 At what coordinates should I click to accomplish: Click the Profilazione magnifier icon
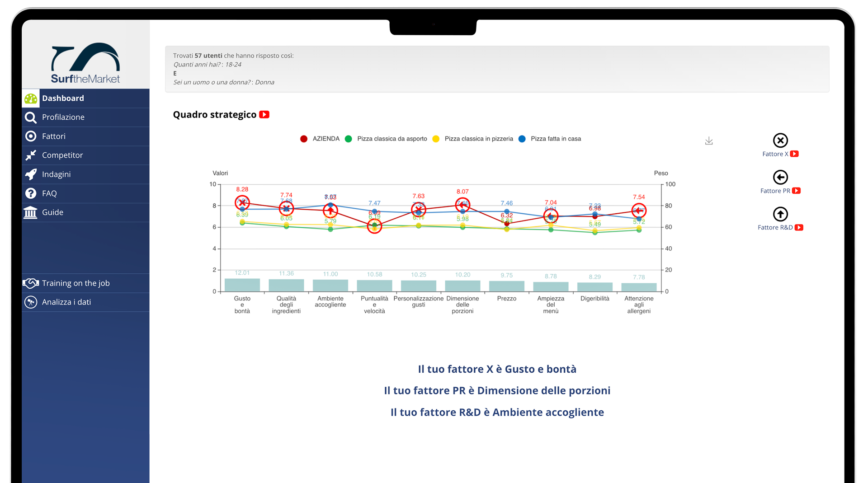point(31,117)
